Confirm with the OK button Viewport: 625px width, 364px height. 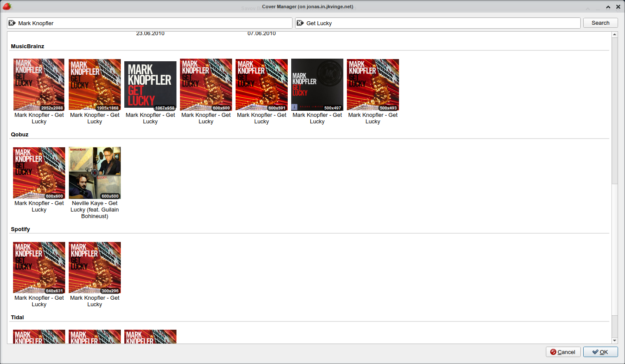pyautogui.click(x=600, y=352)
